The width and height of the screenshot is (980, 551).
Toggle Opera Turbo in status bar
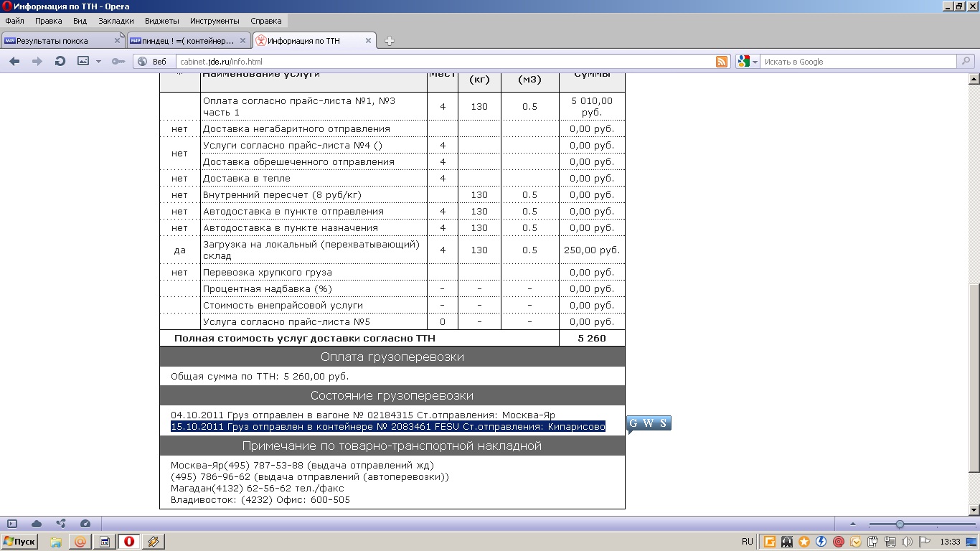pyautogui.click(x=85, y=524)
